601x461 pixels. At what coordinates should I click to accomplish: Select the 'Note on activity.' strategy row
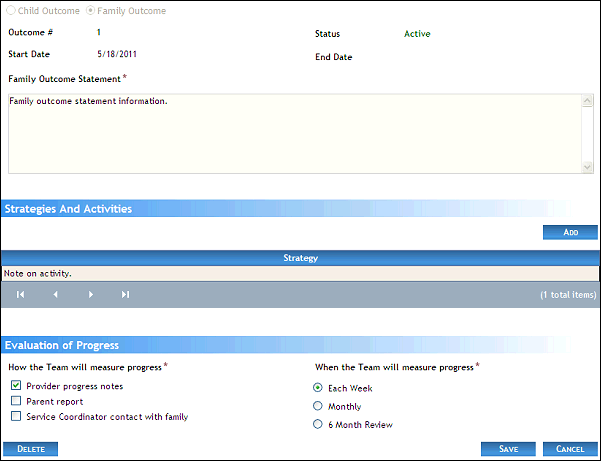click(300, 273)
